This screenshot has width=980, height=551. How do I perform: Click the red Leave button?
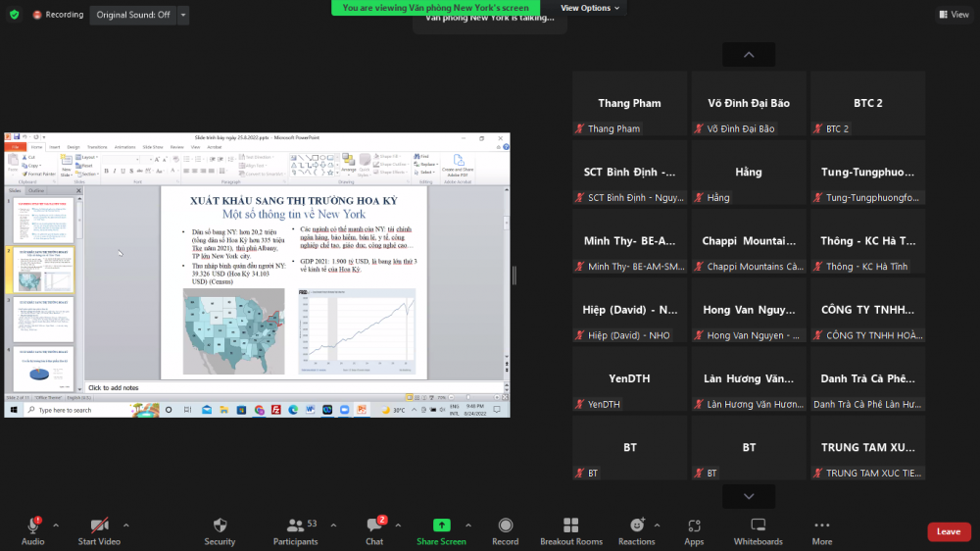pos(949,531)
